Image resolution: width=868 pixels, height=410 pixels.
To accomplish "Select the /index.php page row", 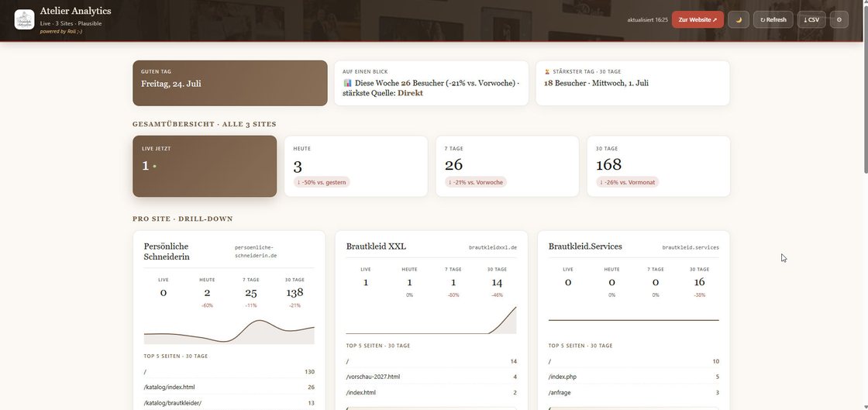I will (634, 377).
